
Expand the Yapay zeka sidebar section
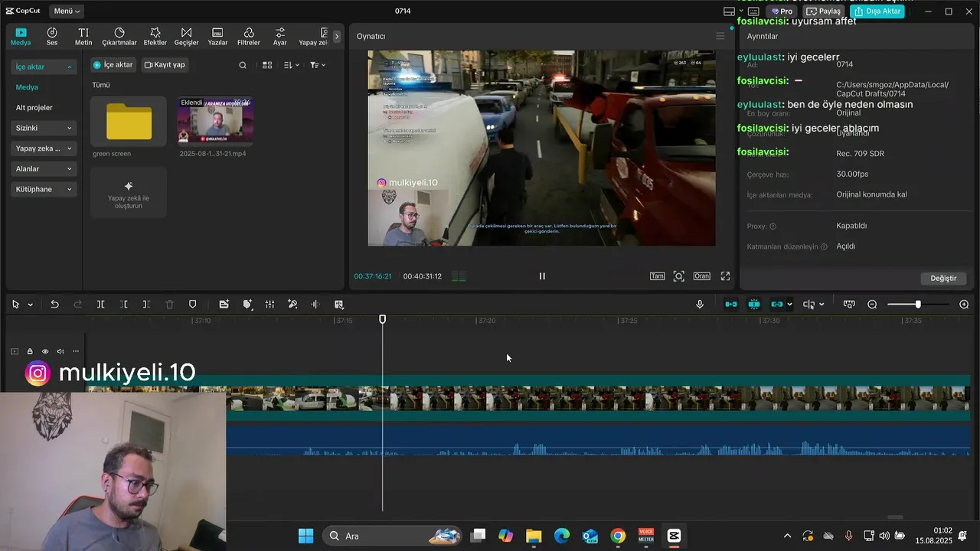point(43,148)
